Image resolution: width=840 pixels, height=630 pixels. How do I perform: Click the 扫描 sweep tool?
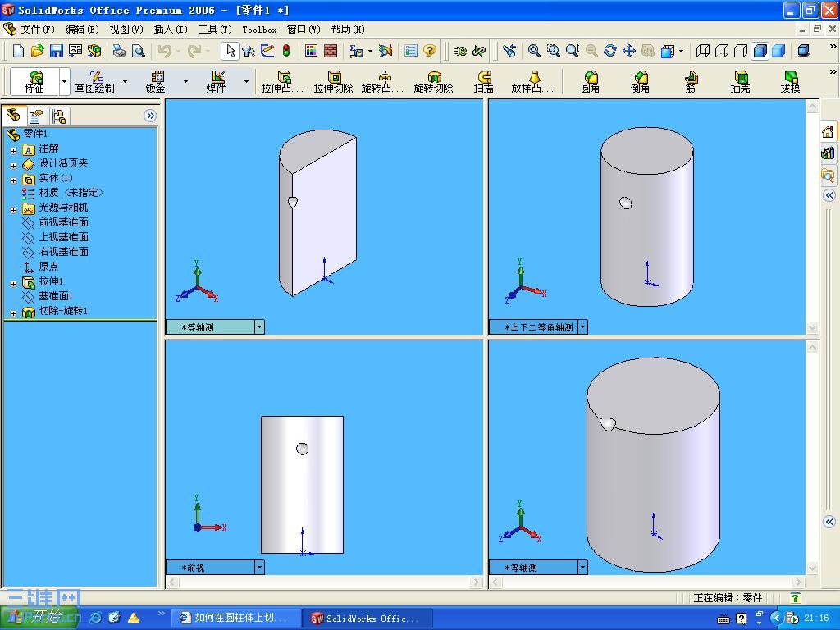[x=483, y=81]
